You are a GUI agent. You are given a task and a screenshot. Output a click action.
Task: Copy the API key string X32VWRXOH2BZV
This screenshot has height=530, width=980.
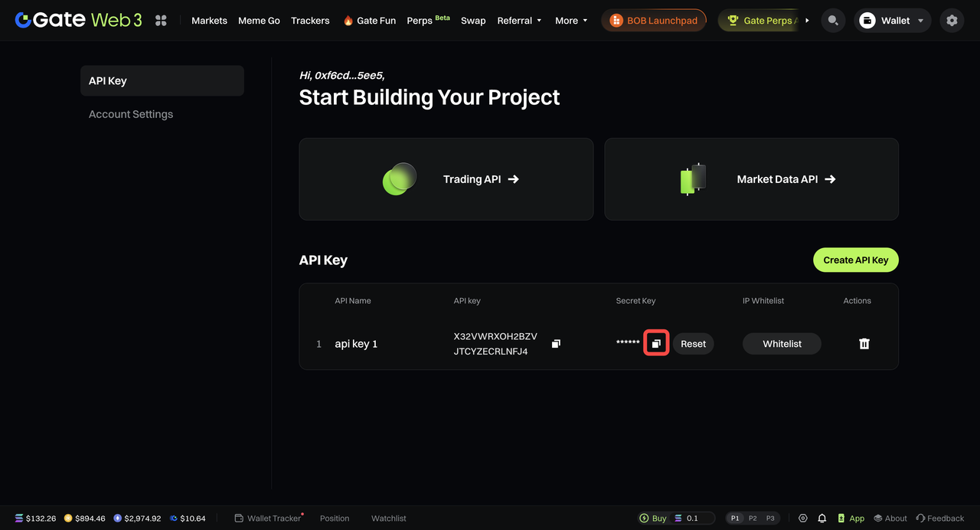pyautogui.click(x=556, y=344)
